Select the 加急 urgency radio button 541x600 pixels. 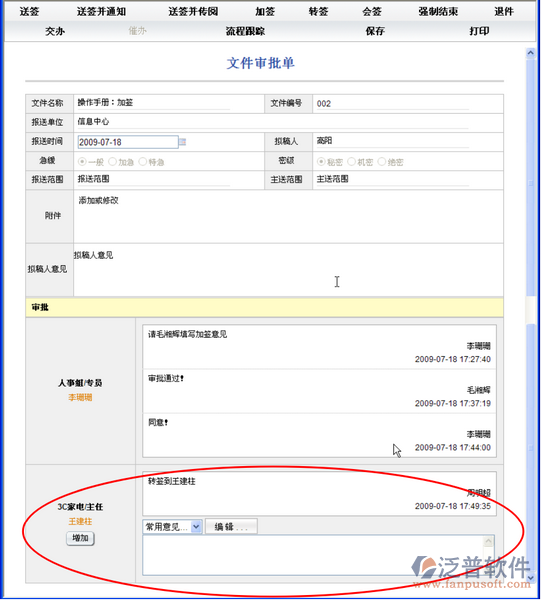pos(112,162)
